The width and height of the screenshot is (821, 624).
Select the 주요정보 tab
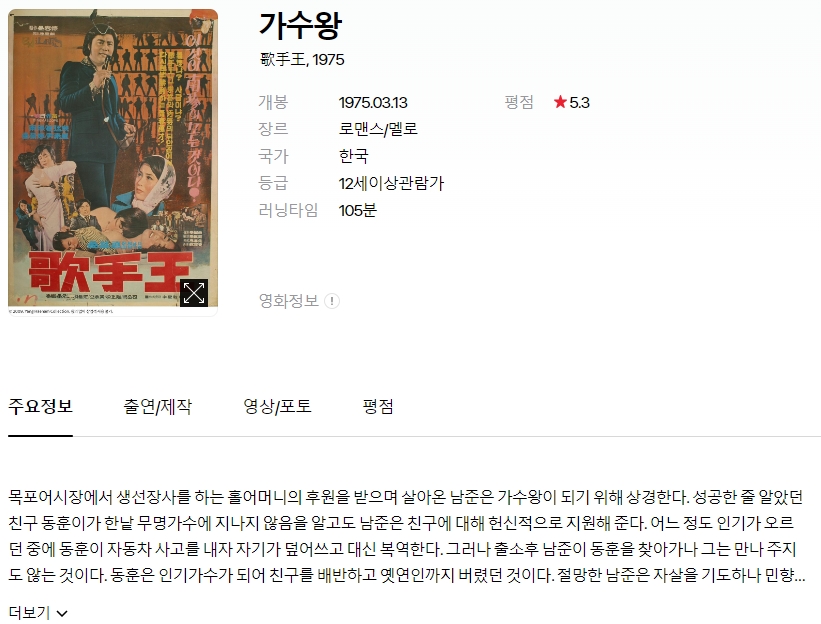(x=40, y=407)
